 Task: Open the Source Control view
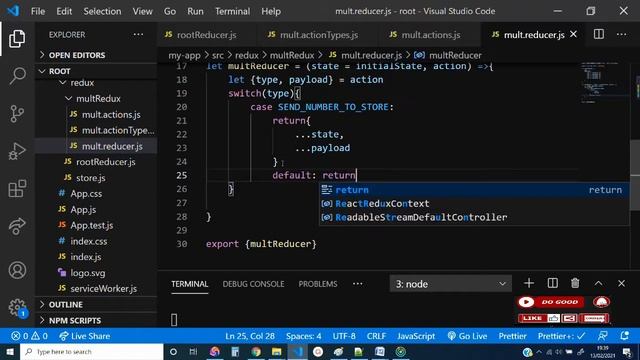[17, 113]
